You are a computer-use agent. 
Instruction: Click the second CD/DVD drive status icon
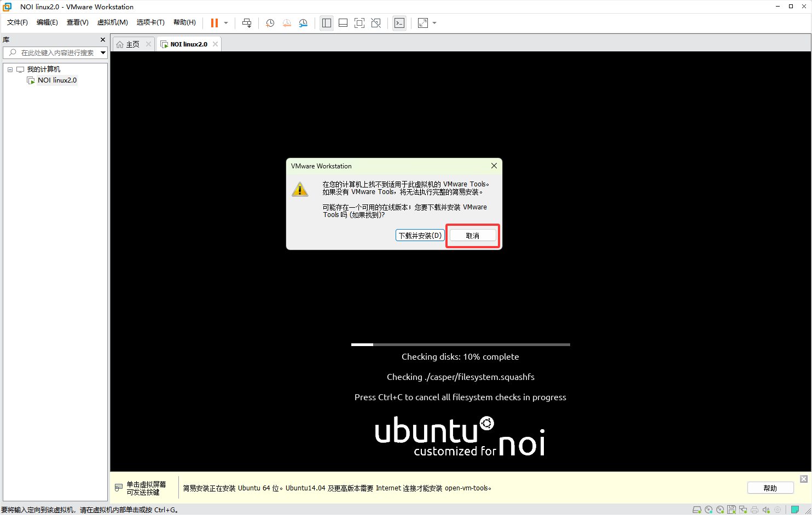tap(720, 510)
